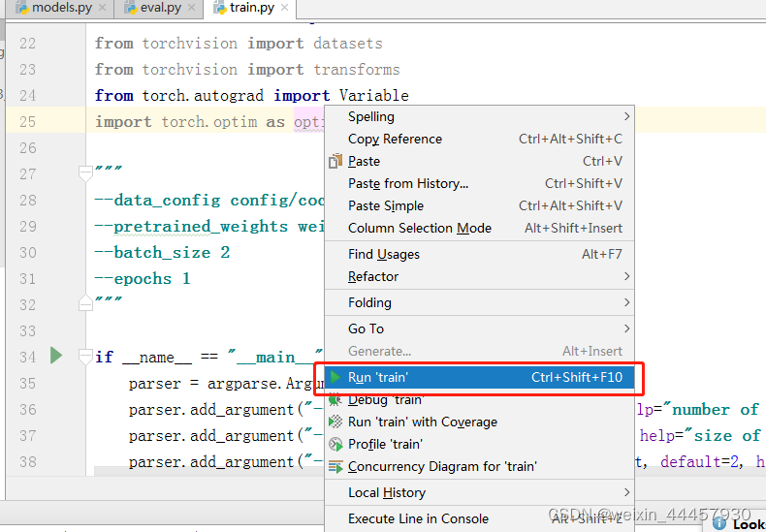The image size is (766, 532).
Task: Click the bug icon beside Debug 'train'
Action: pos(335,400)
